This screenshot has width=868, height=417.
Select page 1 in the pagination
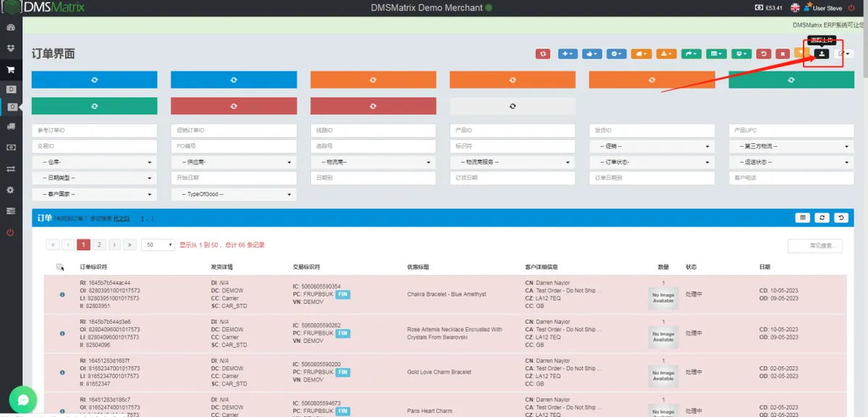(x=84, y=245)
